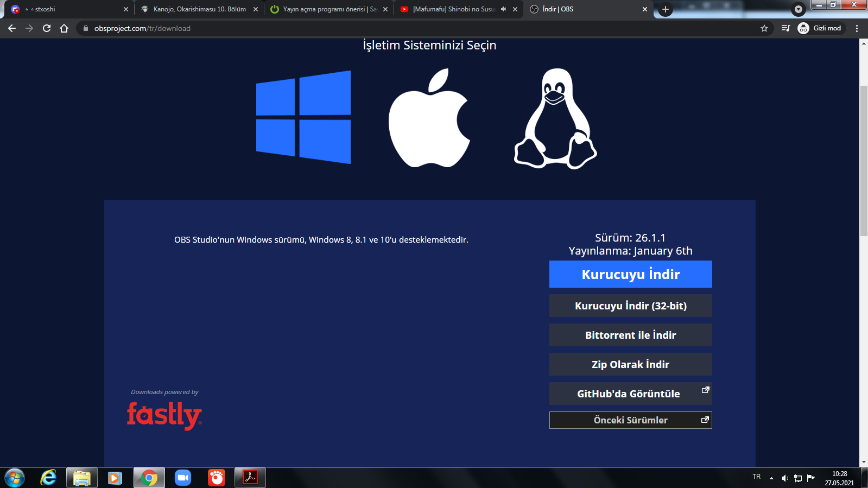
Task: Click the Fastly logo
Action: pyautogui.click(x=164, y=415)
